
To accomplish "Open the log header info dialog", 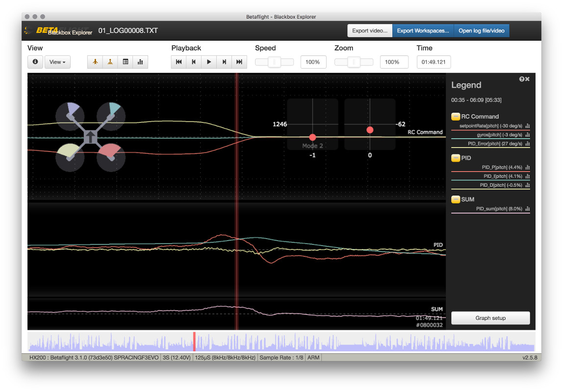I will click(35, 62).
